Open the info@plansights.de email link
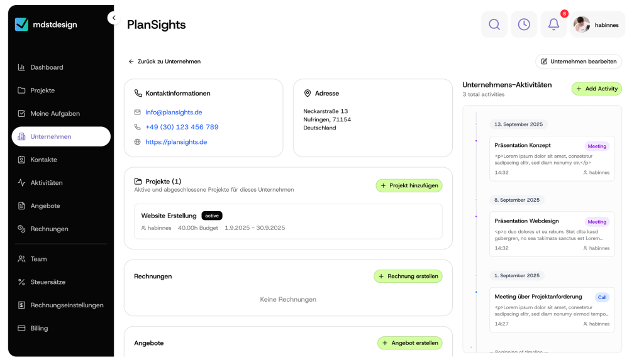The width and height of the screenshot is (644, 362). tap(174, 112)
